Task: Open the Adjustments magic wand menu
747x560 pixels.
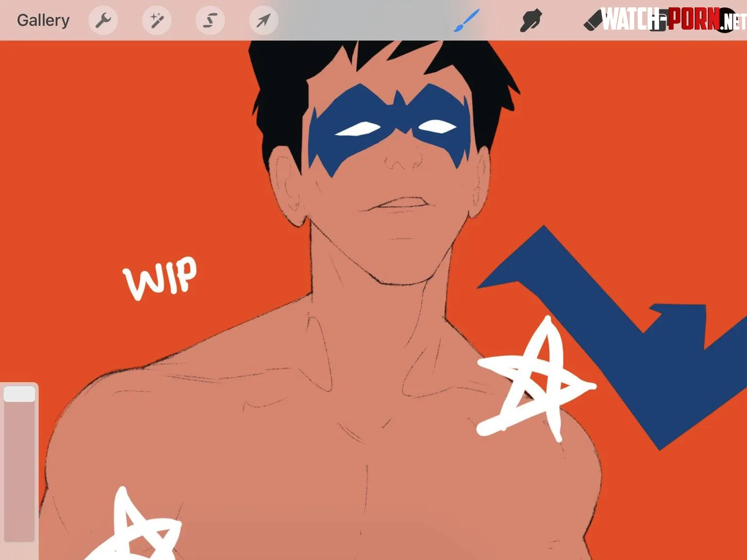Action: pyautogui.click(x=157, y=20)
